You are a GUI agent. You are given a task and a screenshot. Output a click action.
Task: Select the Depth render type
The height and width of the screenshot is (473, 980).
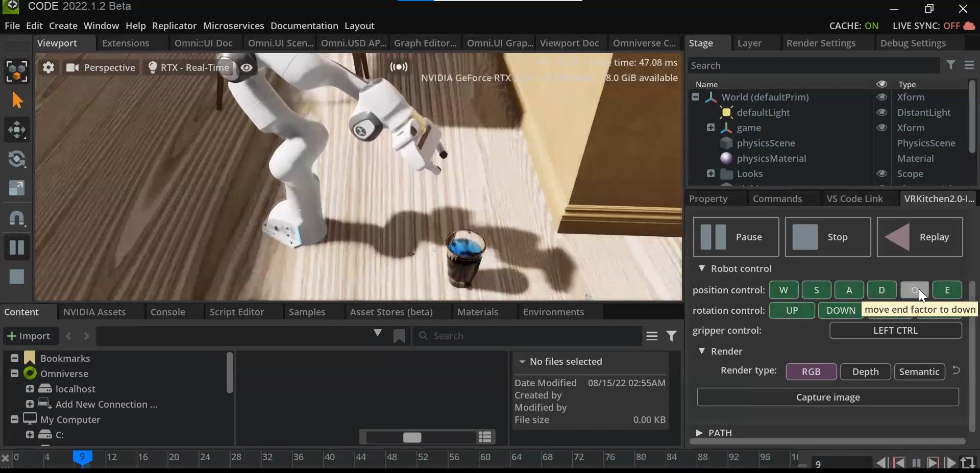(865, 371)
